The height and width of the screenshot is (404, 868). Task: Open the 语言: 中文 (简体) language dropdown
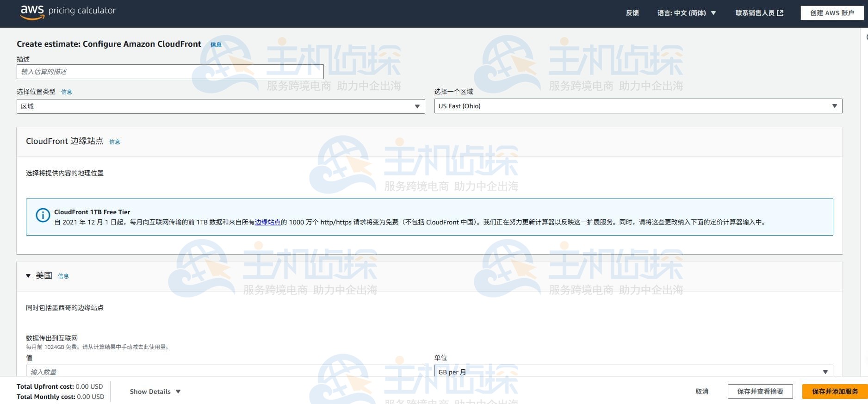click(687, 13)
